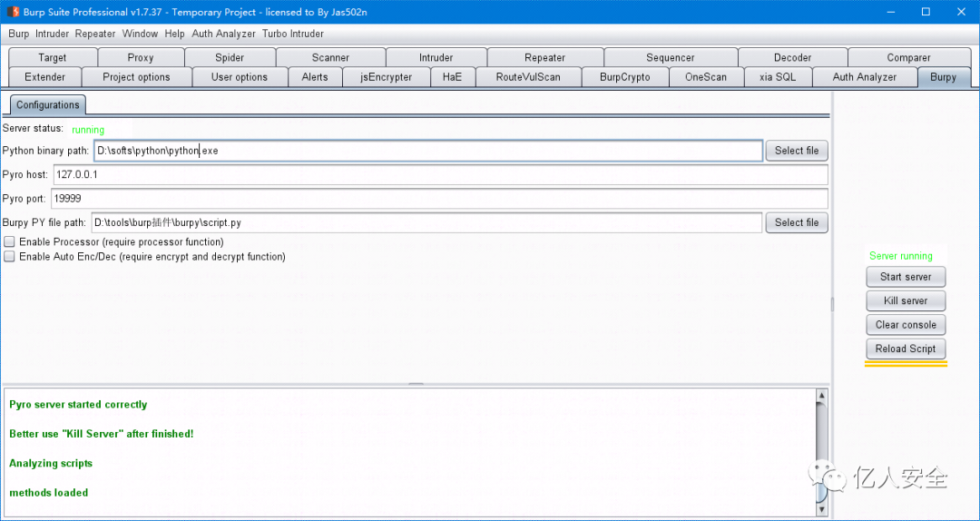Switch to the Target tab
Screen dimensions: 980x521
pos(53,57)
